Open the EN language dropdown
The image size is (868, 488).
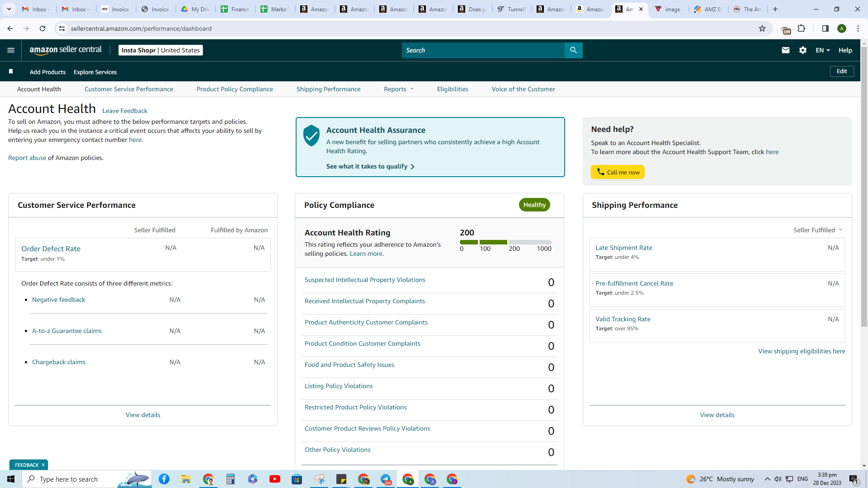[823, 50]
